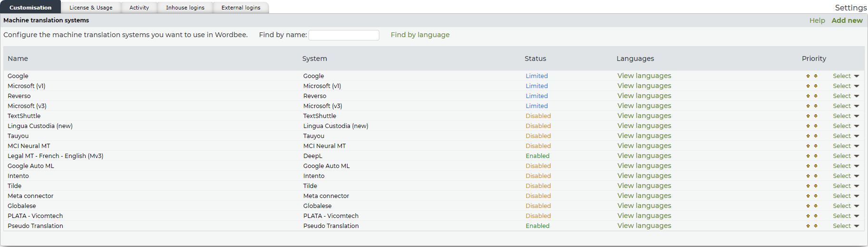Lower priority of Intento row
The image size is (868, 247).
tap(816, 176)
